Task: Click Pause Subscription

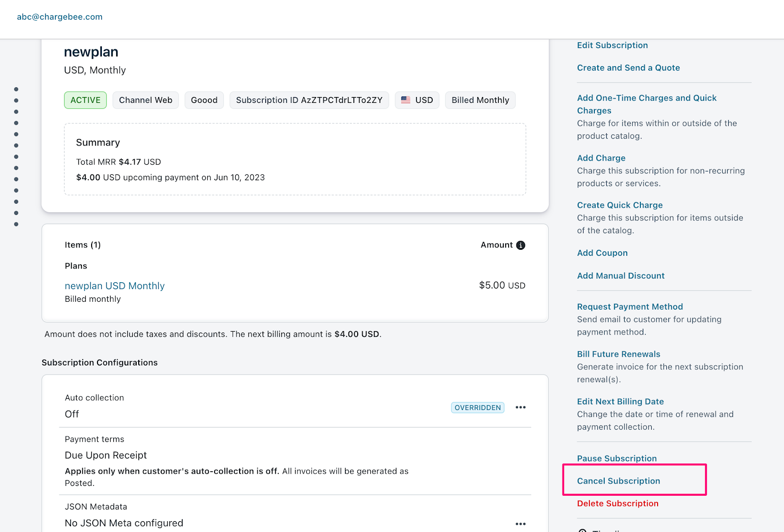Action: point(616,459)
